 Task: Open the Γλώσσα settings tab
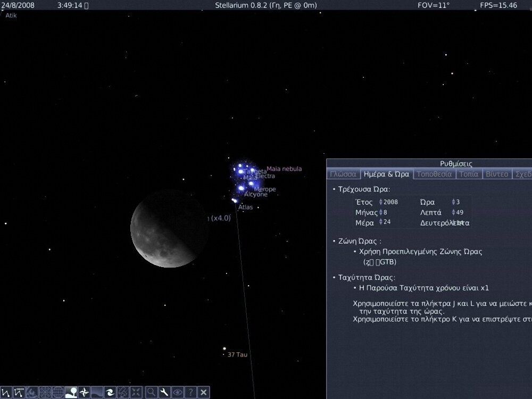(x=345, y=174)
